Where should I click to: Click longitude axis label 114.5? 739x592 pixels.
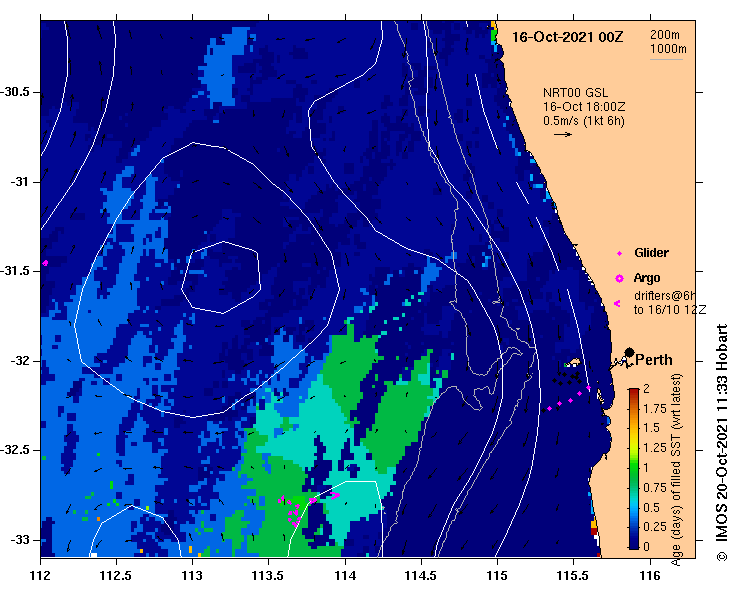tap(421, 576)
